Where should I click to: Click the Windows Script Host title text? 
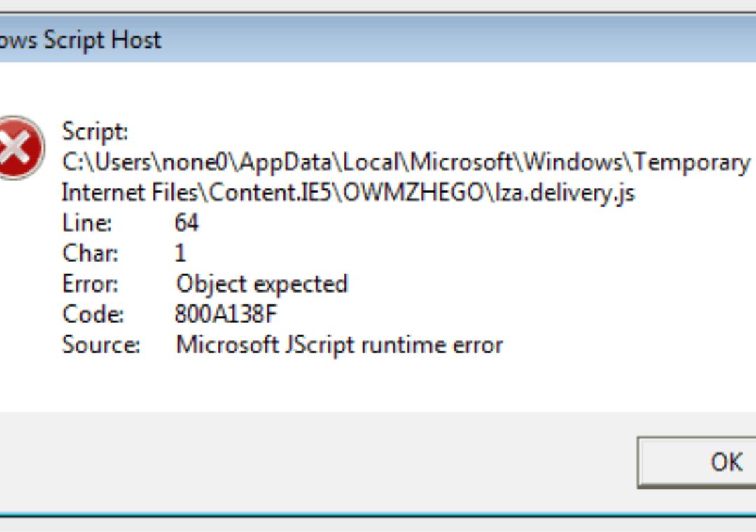coord(80,40)
